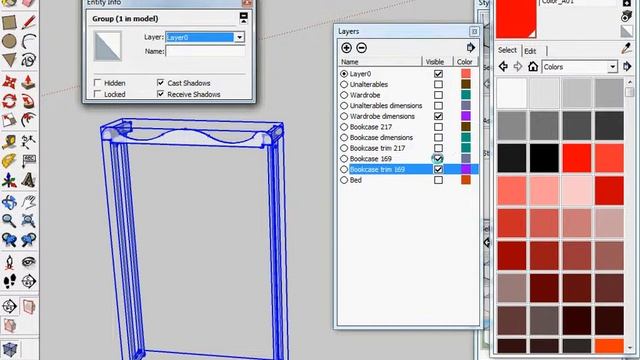
Task: Make Bed the active layer
Action: pos(344,180)
